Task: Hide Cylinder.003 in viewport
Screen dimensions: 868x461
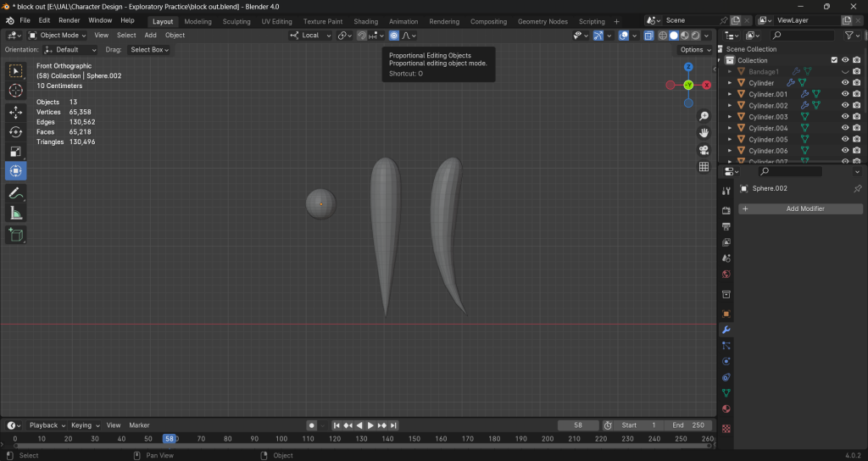Action: 845,117
